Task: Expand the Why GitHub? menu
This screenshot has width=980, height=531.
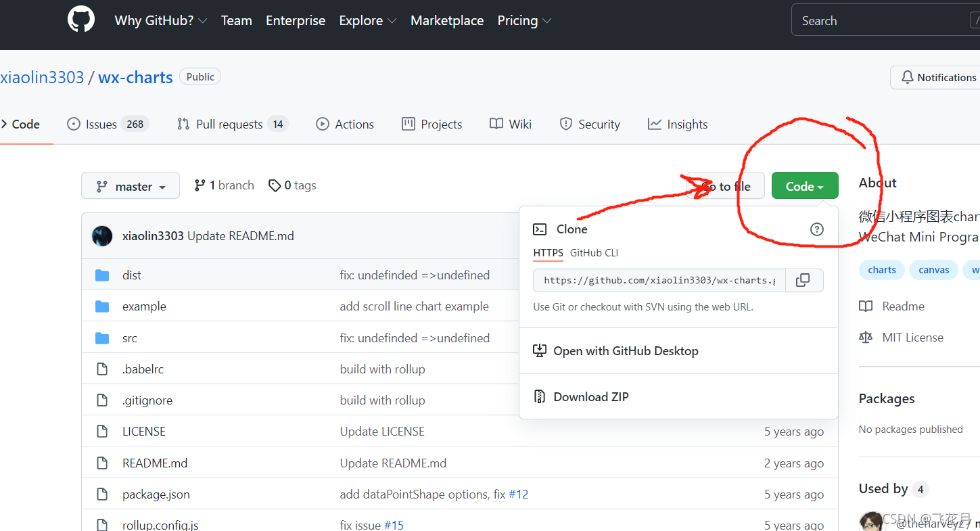Action: [161, 20]
